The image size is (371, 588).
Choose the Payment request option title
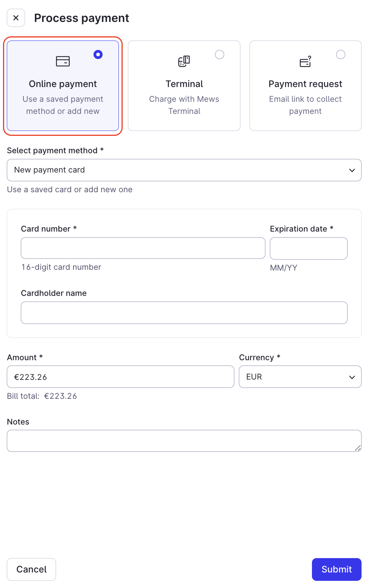pos(306,84)
